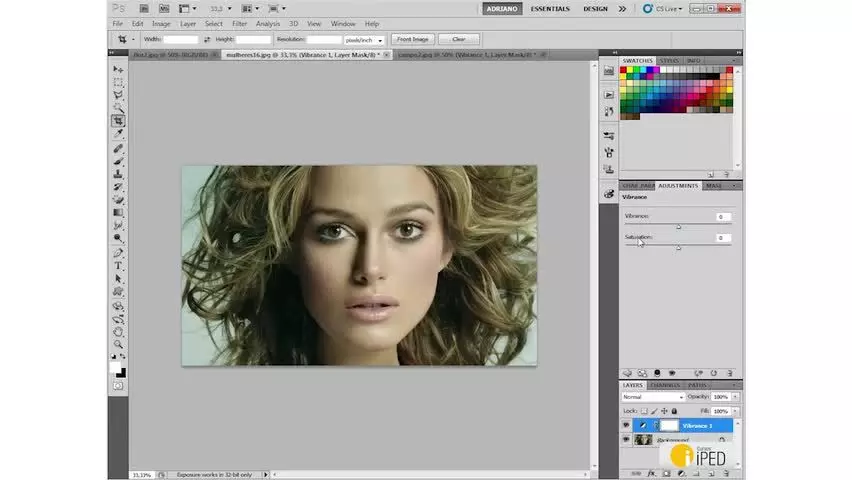Click the Width input field
This screenshot has height=480, width=852.
(181, 40)
